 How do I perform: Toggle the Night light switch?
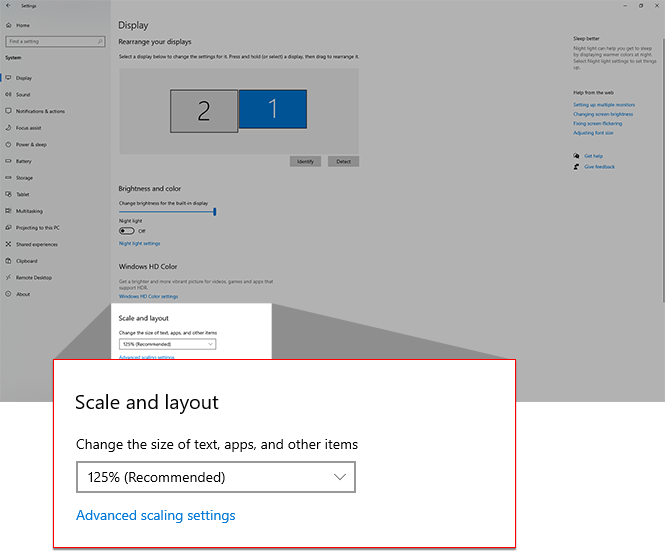point(126,231)
